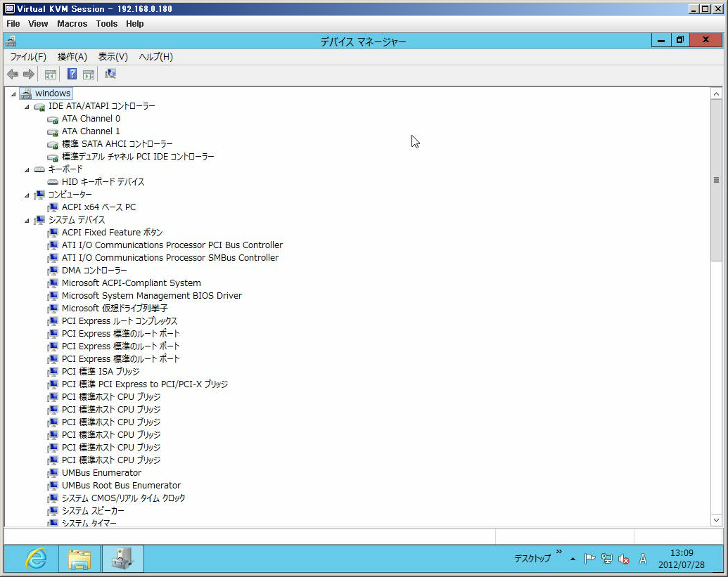Image resolution: width=728 pixels, height=577 pixels.
Task: Open Internet Explorer from taskbar
Action: [x=36, y=559]
